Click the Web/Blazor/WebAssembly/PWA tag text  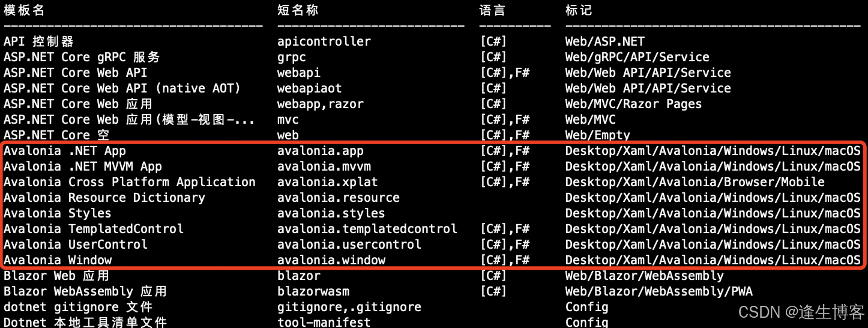659,291
